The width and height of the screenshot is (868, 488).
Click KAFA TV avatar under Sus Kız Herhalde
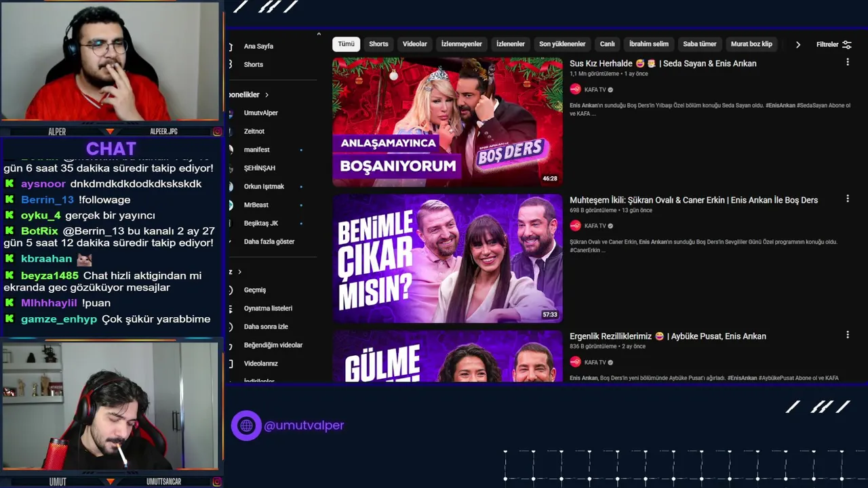[x=575, y=89]
